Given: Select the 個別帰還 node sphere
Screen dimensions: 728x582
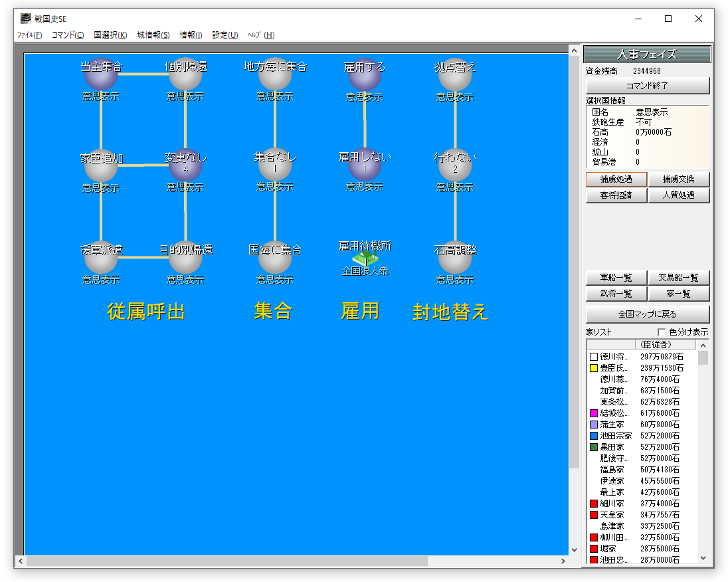Looking at the screenshot, I should tap(185, 75).
